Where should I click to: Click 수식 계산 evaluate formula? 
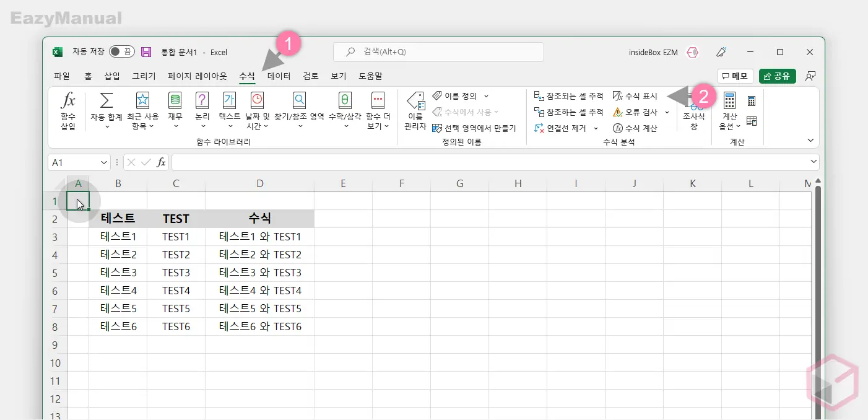pos(635,128)
